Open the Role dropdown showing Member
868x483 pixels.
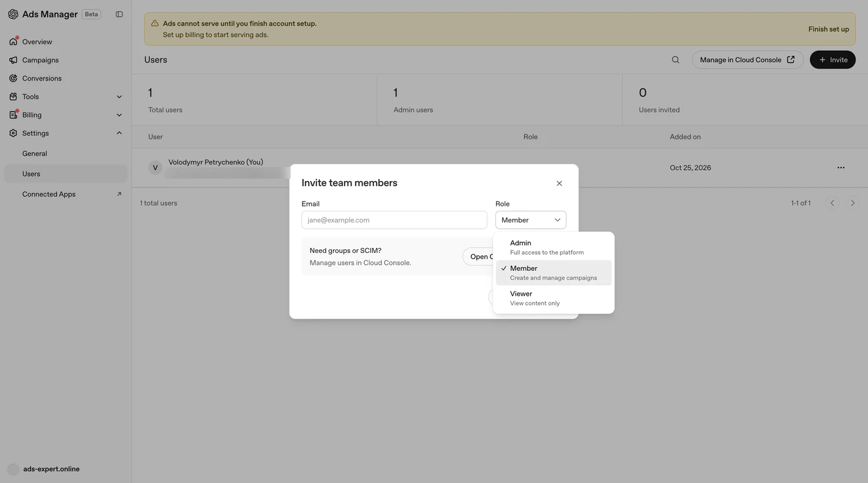531,220
